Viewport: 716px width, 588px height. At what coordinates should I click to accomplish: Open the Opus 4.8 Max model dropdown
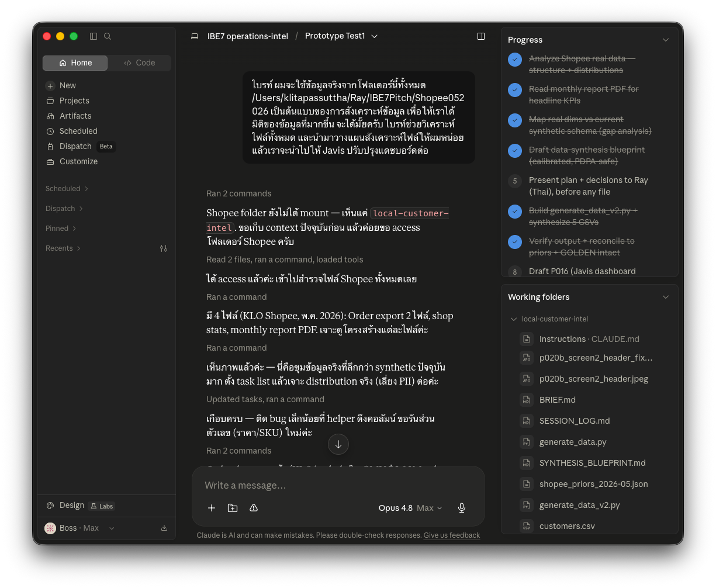410,508
